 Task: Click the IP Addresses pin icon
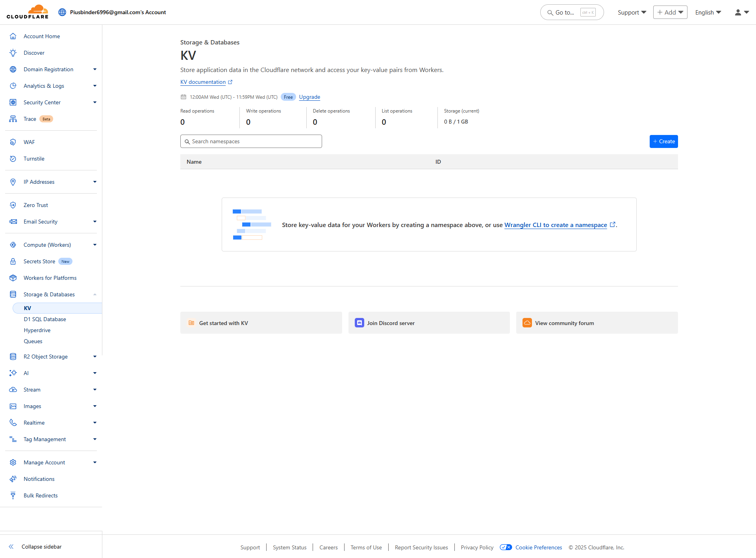coord(13,182)
